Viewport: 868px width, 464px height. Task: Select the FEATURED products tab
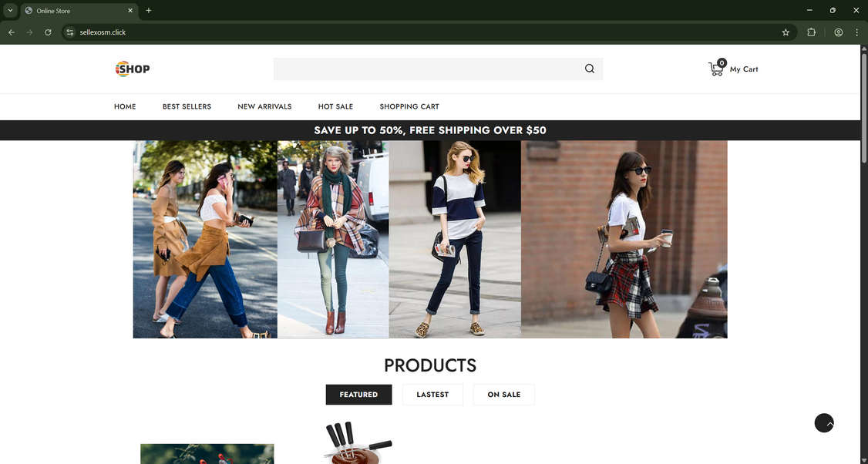tap(358, 394)
